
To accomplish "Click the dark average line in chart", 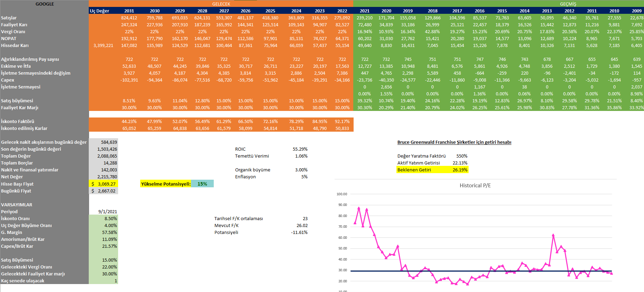I will 481,271.
